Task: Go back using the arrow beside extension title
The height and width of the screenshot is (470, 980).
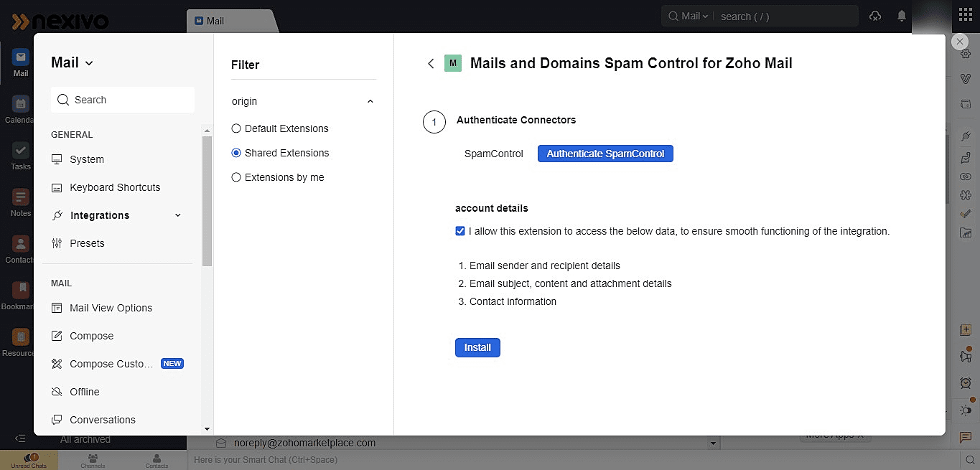Action: pos(431,64)
